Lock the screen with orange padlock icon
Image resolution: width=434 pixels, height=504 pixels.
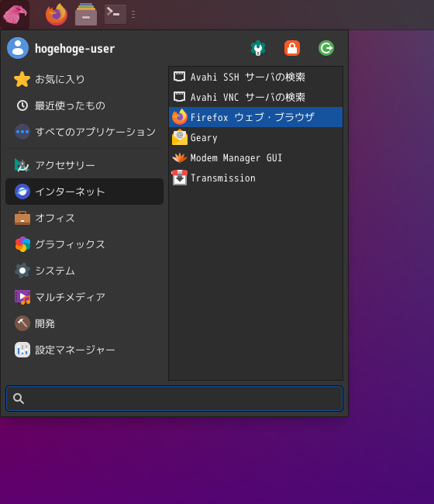pyautogui.click(x=292, y=48)
